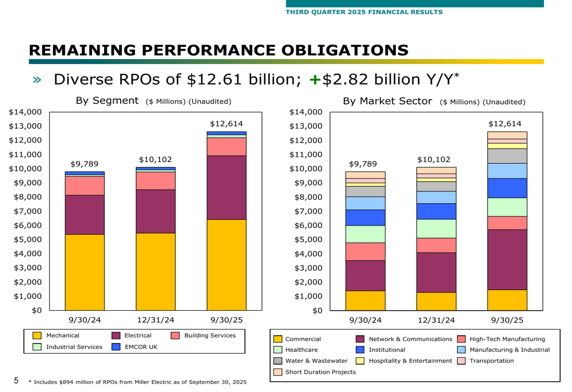Viewport: 572px width, 392px height.
Task: Click the High-Tech Manufacturing legend swatch
Action: (461, 340)
